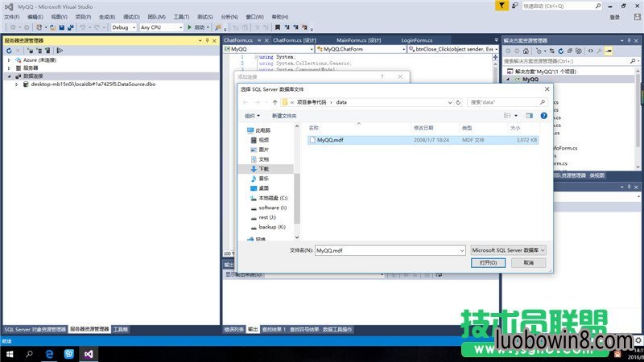Click the Connect to Server icon in Server Explorer

39,51
